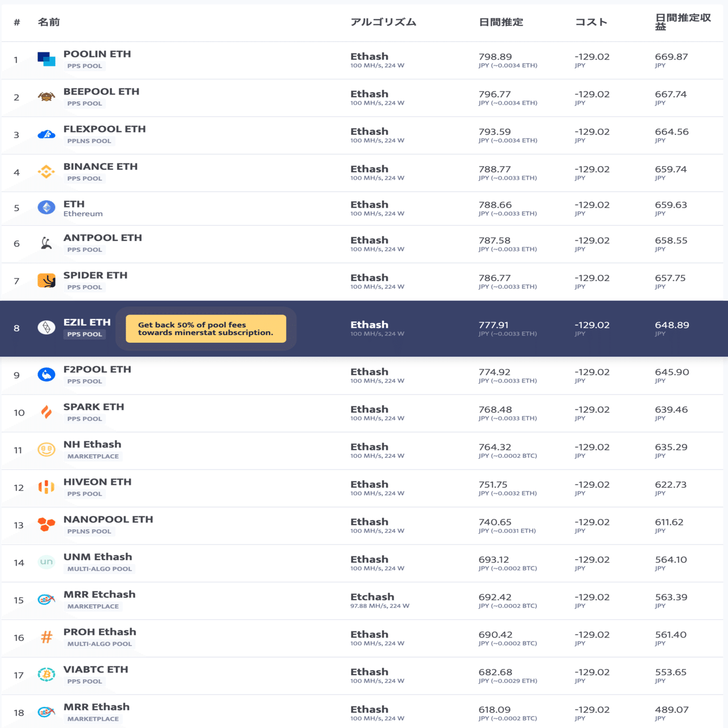
Task: Click the Ezil ETH pool icon
Action: click(x=46, y=328)
